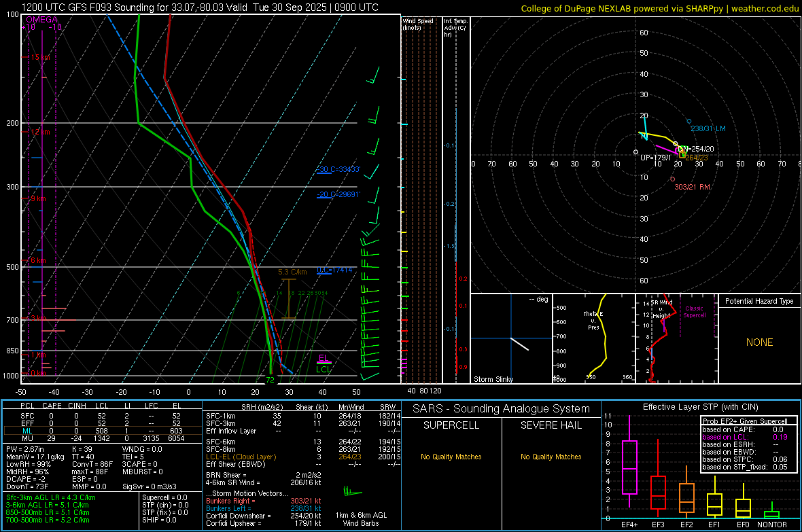Click the magenta based on LCL row

coord(745,437)
